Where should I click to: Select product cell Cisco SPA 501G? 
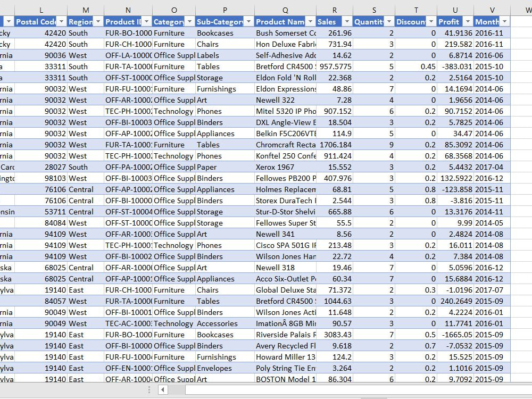click(285, 245)
